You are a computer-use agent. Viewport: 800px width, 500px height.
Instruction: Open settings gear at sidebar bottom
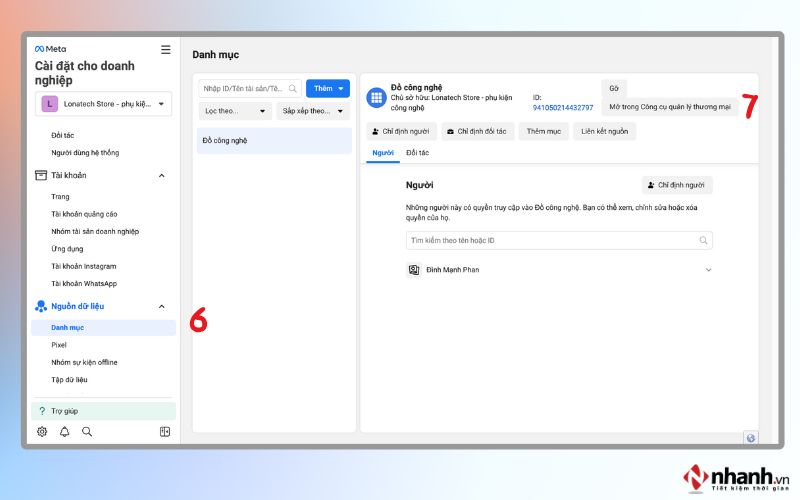click(x=42, y=432)
